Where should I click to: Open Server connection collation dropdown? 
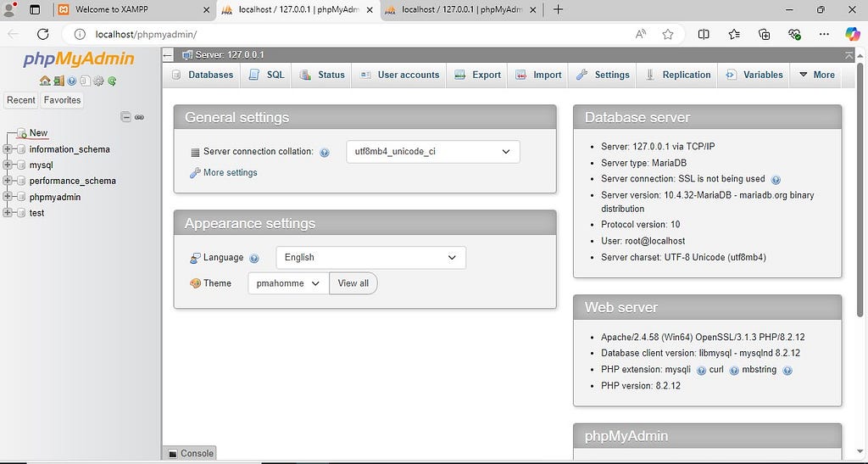tap(433, 152)
